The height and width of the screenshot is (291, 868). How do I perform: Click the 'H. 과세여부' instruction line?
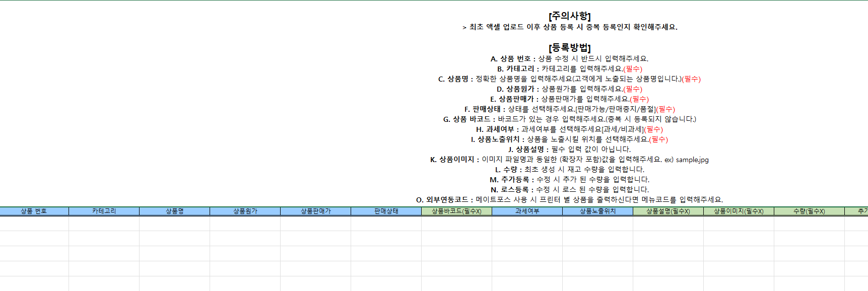pos(570,129)
